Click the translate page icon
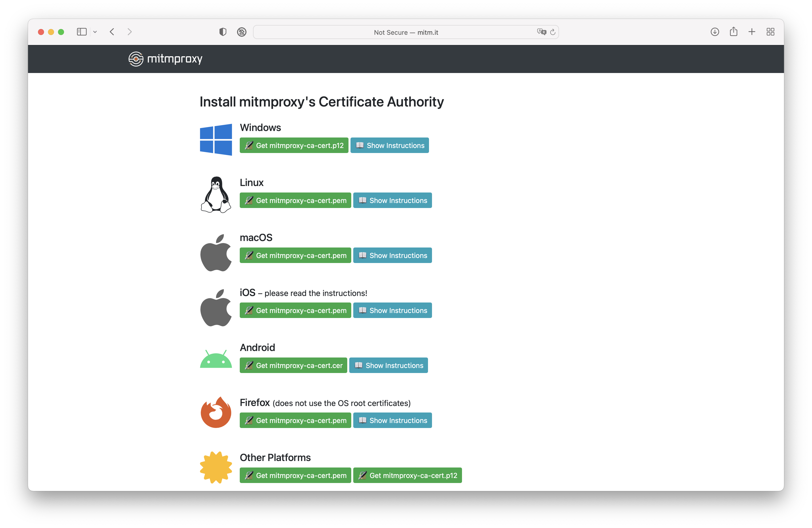The image size is (812, 528). click(x=541, y=32)
